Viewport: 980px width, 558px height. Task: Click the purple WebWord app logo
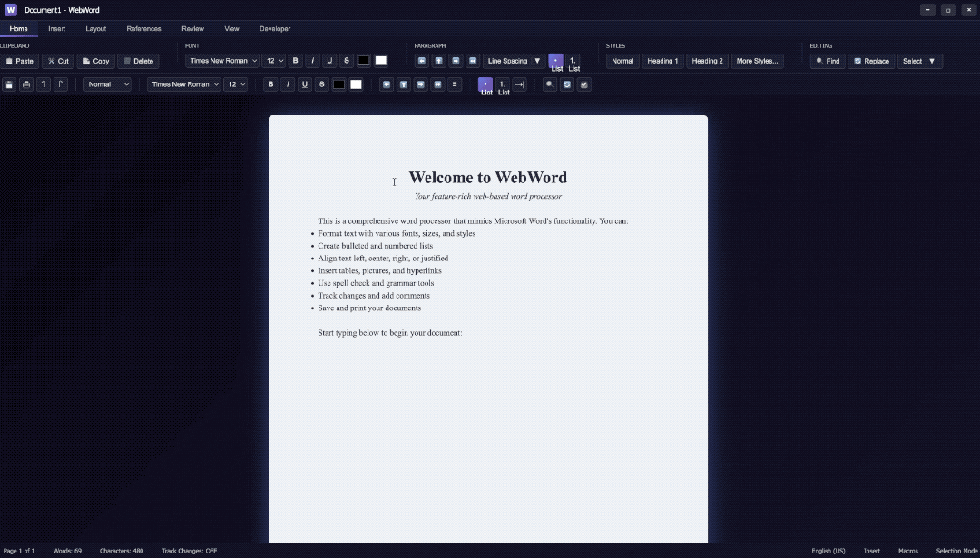(11, 10)
